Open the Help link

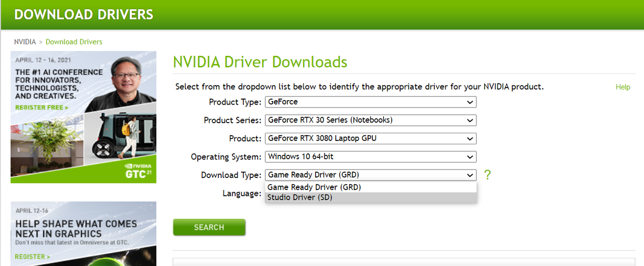[623, 87]
